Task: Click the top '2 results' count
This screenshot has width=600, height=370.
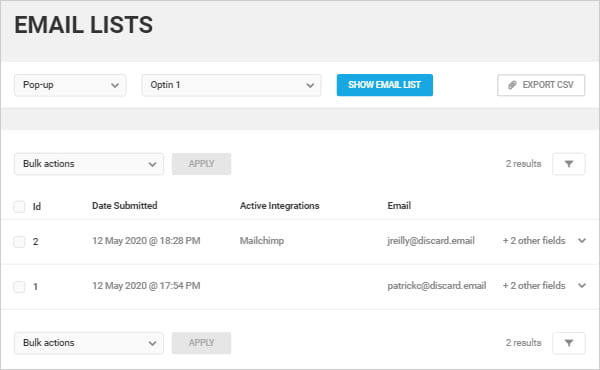Action: [x=523, y=164]
